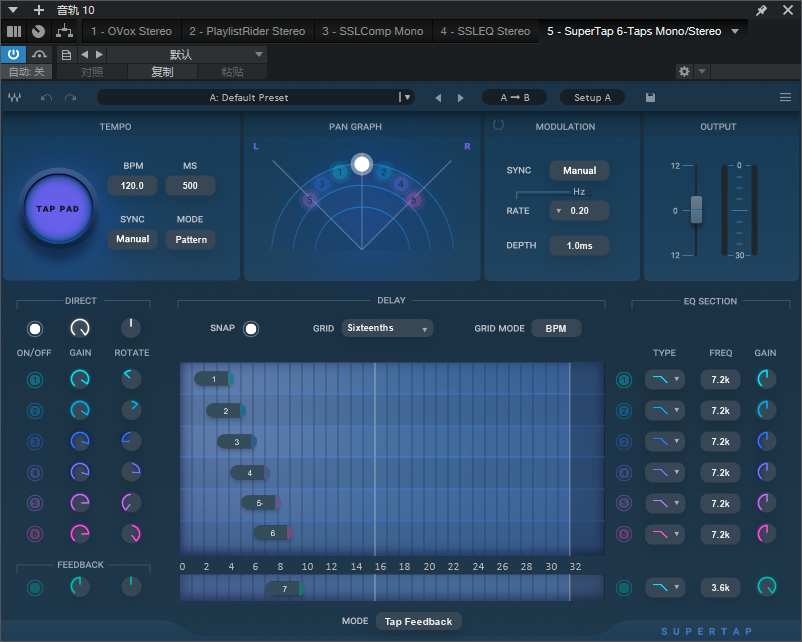Open the SuperTap hamburger menu

(x=785, y=97)
